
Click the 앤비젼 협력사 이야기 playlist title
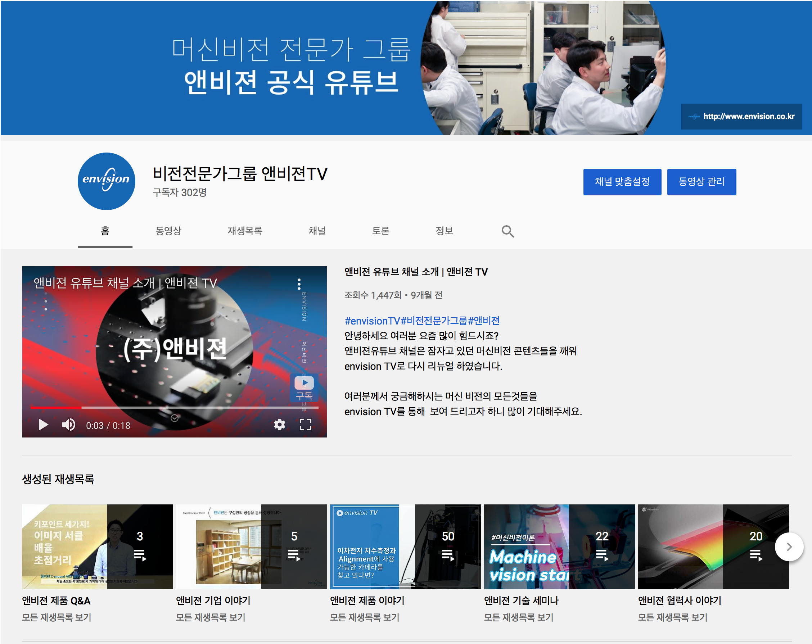680,601
